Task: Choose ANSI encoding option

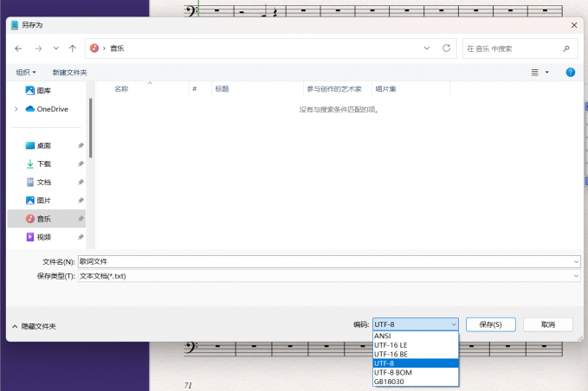Action: coord(383,337)
